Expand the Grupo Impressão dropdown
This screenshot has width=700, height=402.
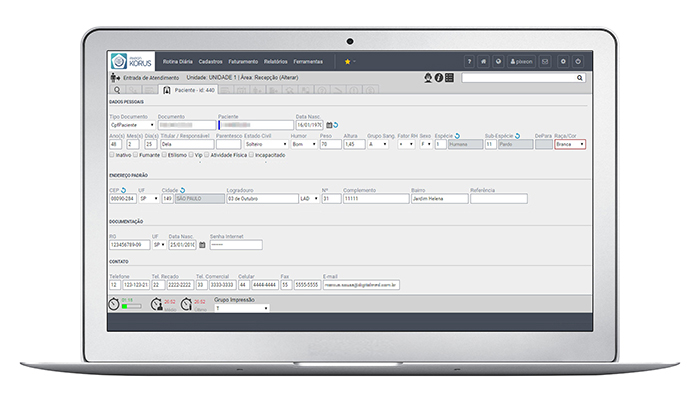pyautogui.click(x=245, y=308)
